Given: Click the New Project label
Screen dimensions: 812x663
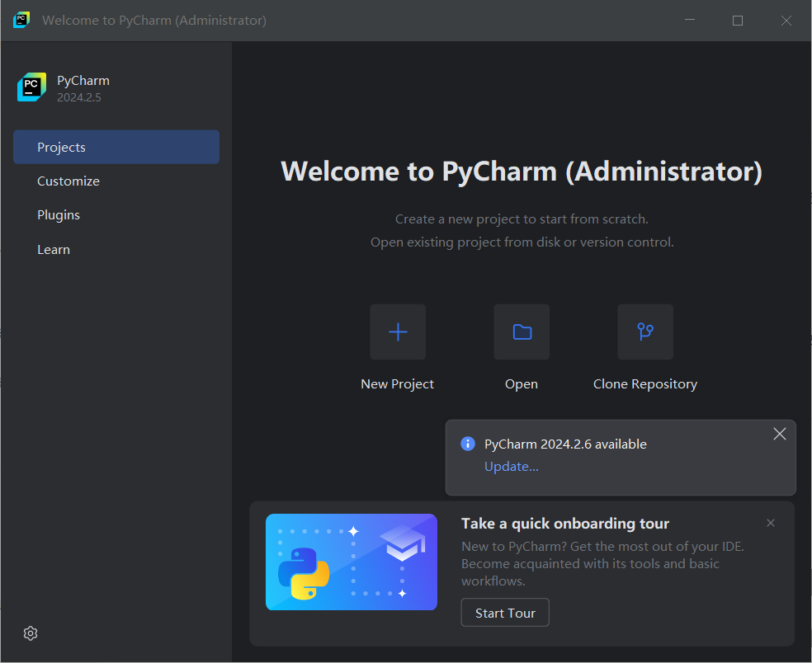Looking at the screenshot, I should [397, 384].
